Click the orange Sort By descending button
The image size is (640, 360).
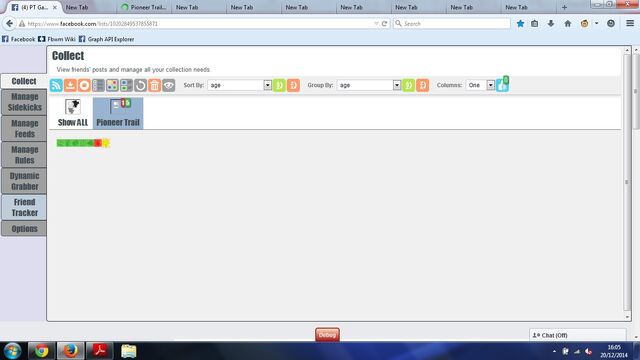click(293, 85)
